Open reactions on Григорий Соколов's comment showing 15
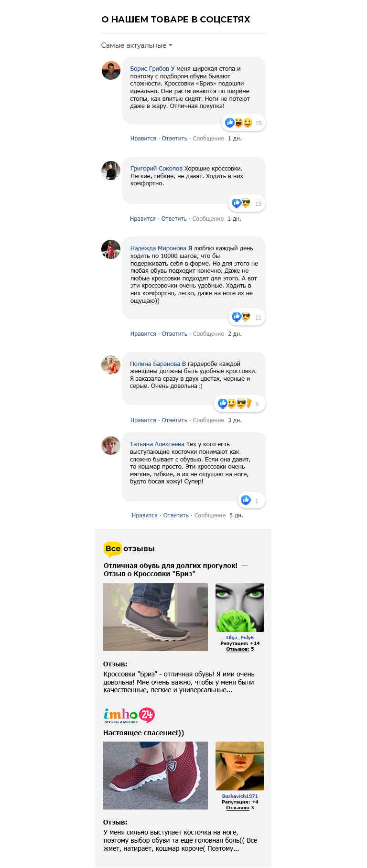 [247, 204]
